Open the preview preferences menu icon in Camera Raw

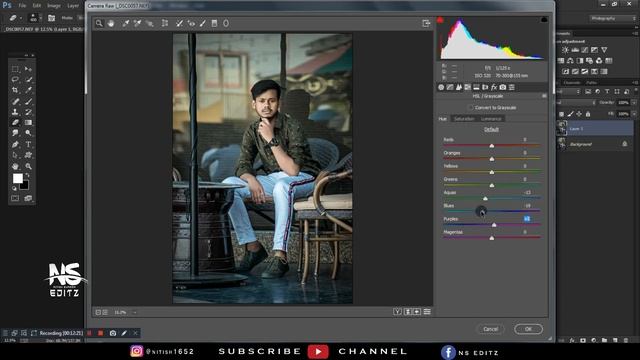click(427, 312)
